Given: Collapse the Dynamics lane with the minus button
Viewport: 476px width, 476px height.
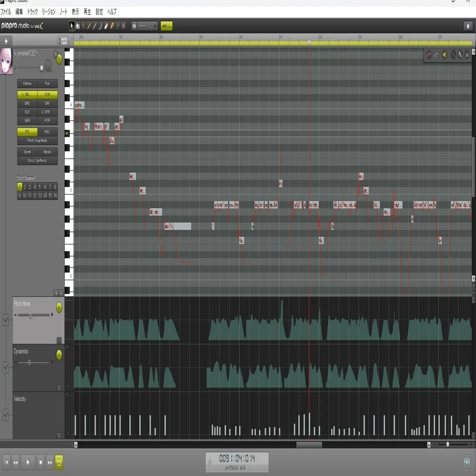Looking at the screenshot, I should (x=59, y=388).
